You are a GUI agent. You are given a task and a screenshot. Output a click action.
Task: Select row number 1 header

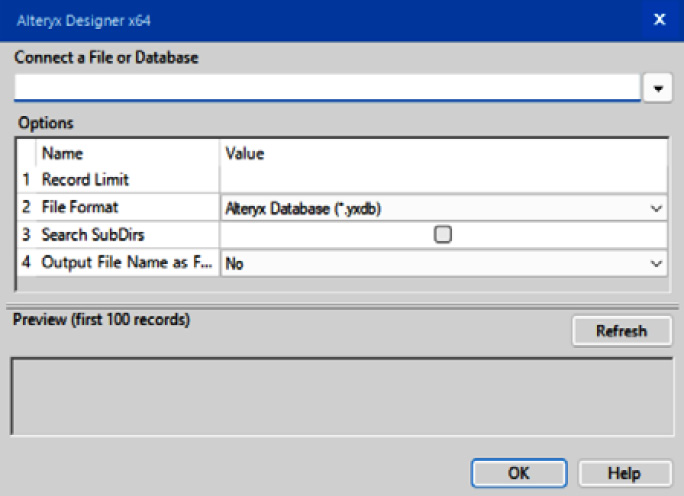point(26,179)
